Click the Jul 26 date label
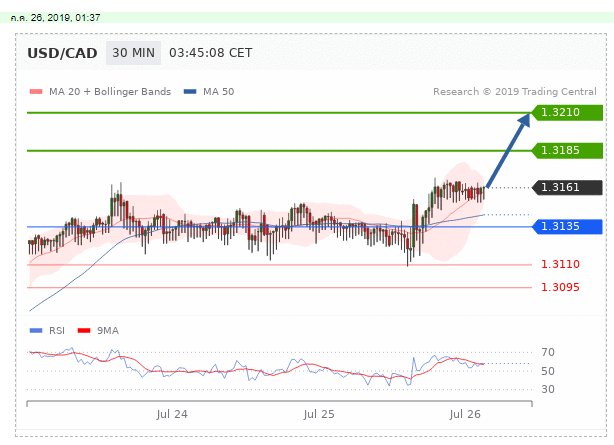The image size is (614, 445). coord(465,414)
